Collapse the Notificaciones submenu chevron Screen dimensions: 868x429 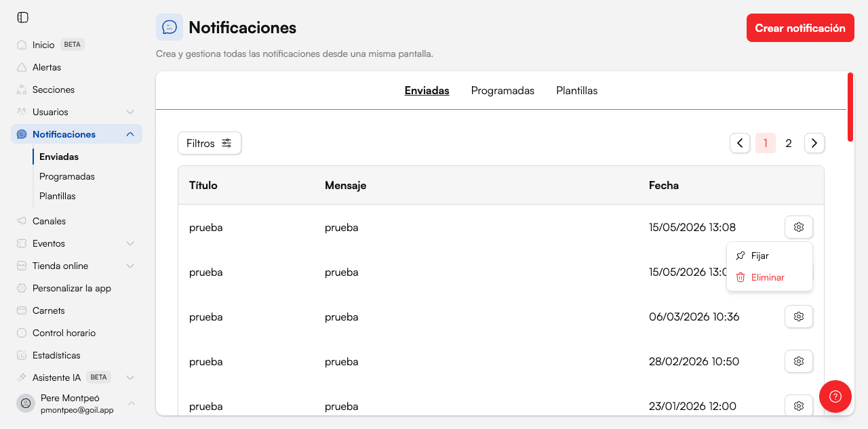tap(130, 134)
